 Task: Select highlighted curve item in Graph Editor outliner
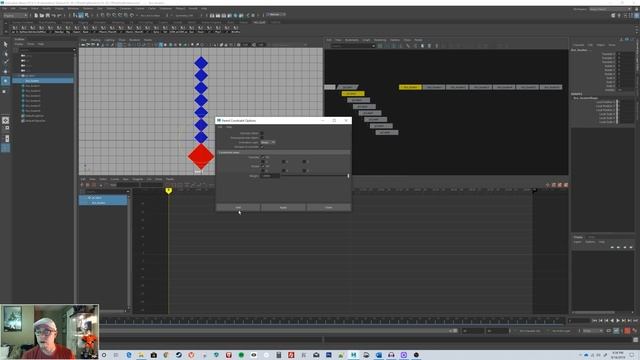[x=103, y=202]
